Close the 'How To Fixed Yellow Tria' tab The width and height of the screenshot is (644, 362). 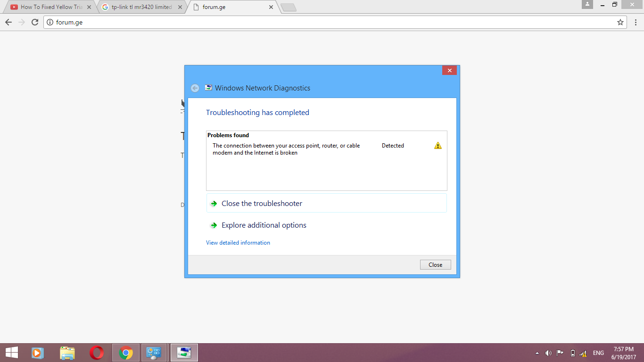[89, 7]
